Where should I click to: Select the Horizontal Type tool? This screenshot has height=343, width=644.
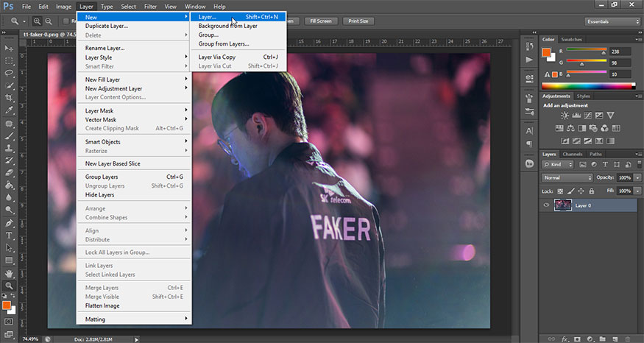pyautogui.click(x=9, y=236)
